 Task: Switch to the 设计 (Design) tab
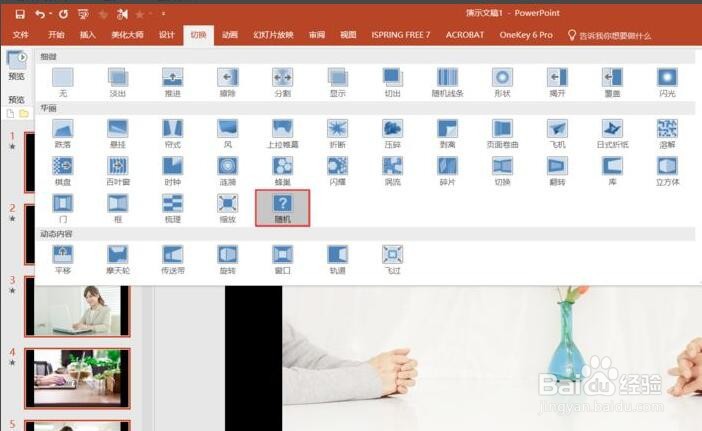pyautogui.click(x=167, y=35)
